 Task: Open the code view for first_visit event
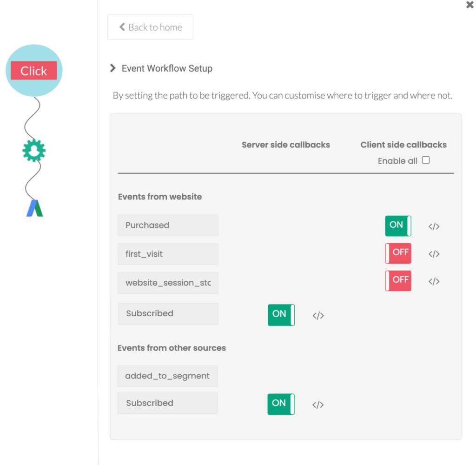pyautogui.click(x=433, y=253)
